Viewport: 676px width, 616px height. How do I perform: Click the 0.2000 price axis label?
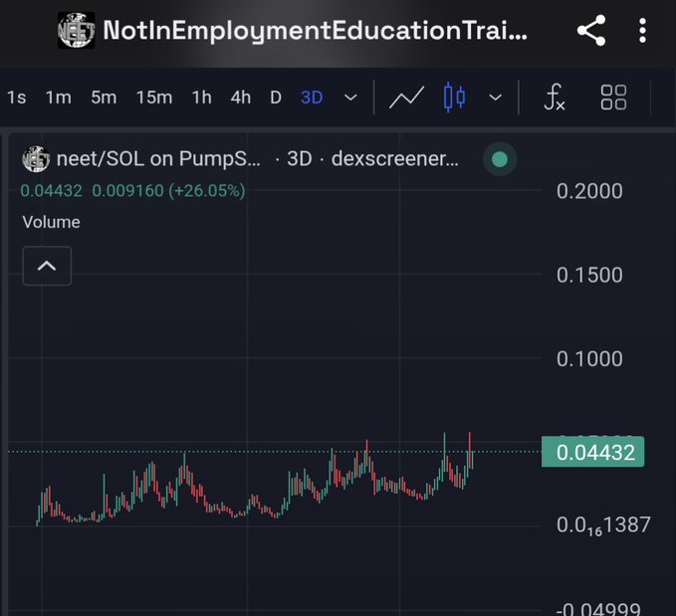pyautogui.click(x=589, y=191)
